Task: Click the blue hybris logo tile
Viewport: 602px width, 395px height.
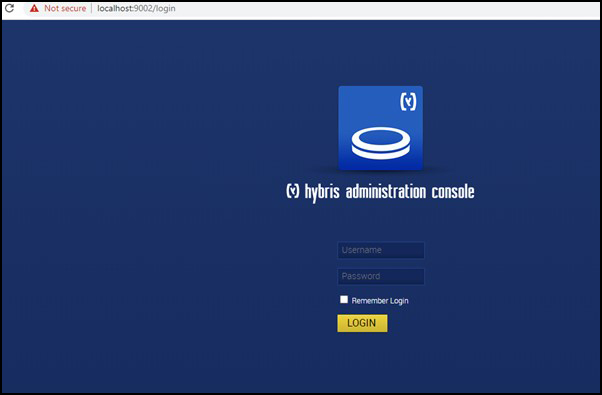Action: 380,128
